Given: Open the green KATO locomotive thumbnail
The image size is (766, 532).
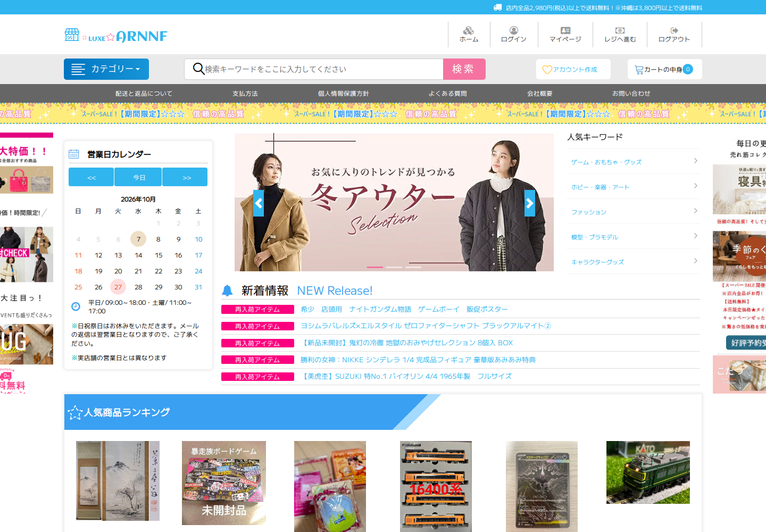Looking at the screenshot, I should click(648, 472).
